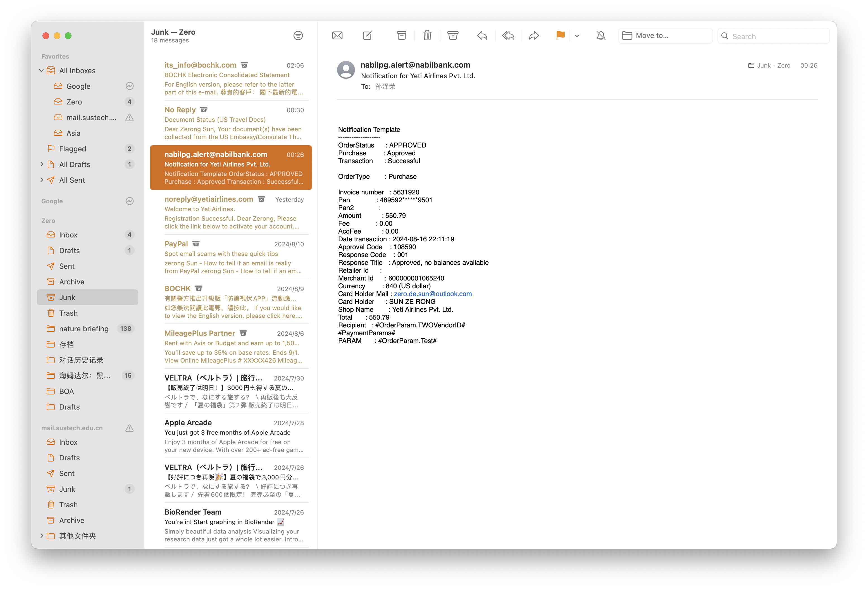Delete message with trash icon

pos(427,35)
